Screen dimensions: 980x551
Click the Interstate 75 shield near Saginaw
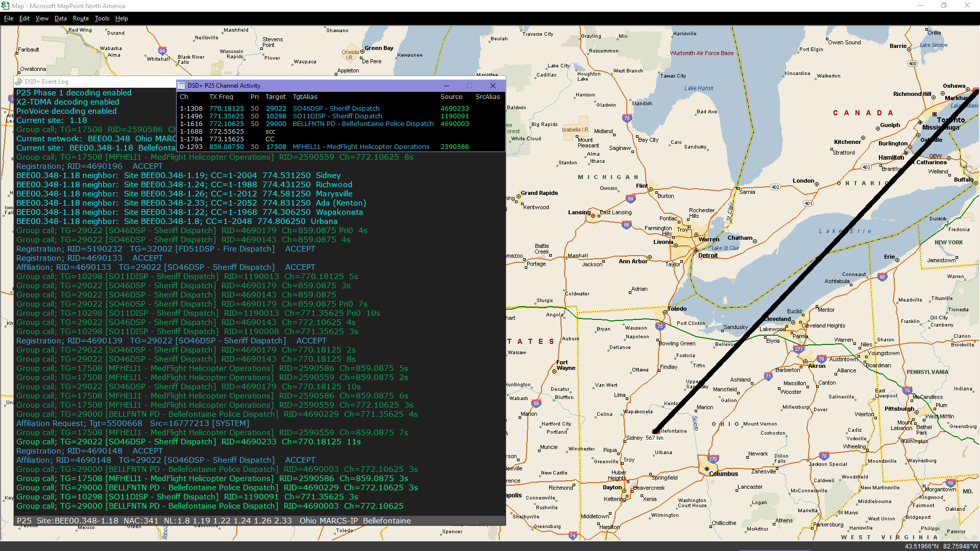point(627,118)
